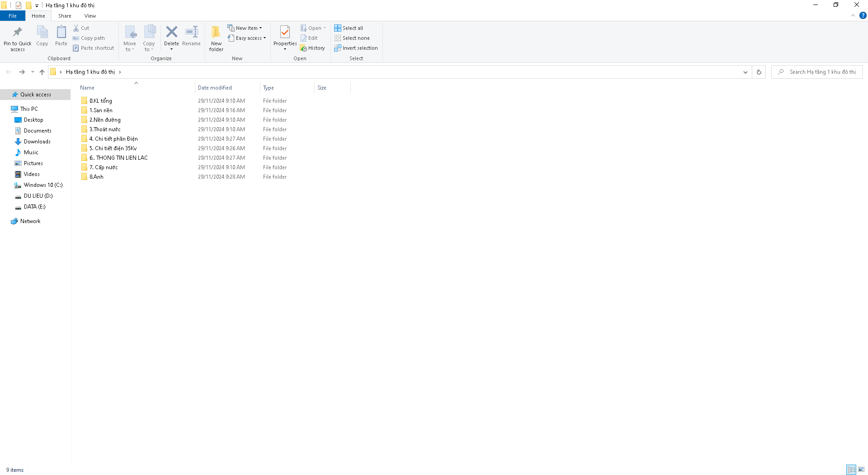The height and width of the screenshot is (475, 868).
Task: Open Music in navigation pane
Action: (31, 152)
